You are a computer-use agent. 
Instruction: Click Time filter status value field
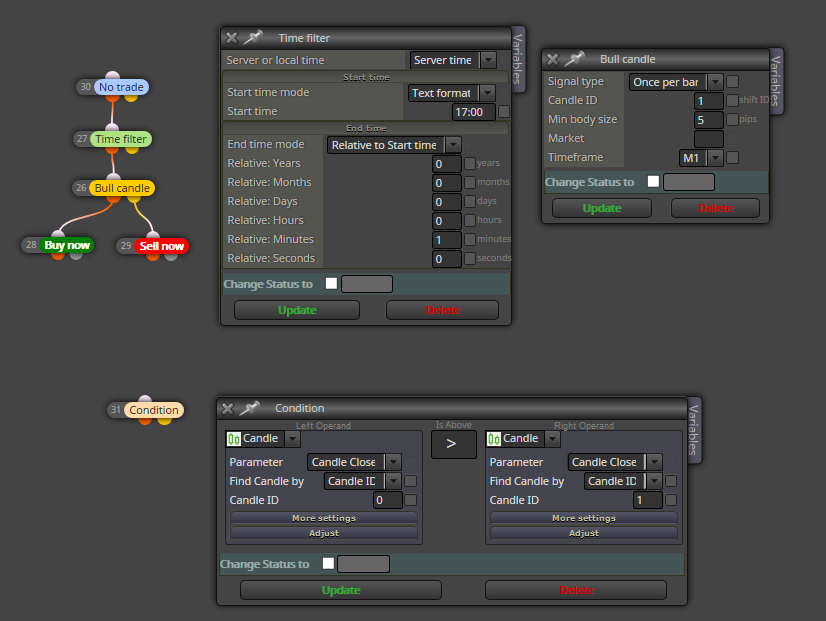point(367,284)
